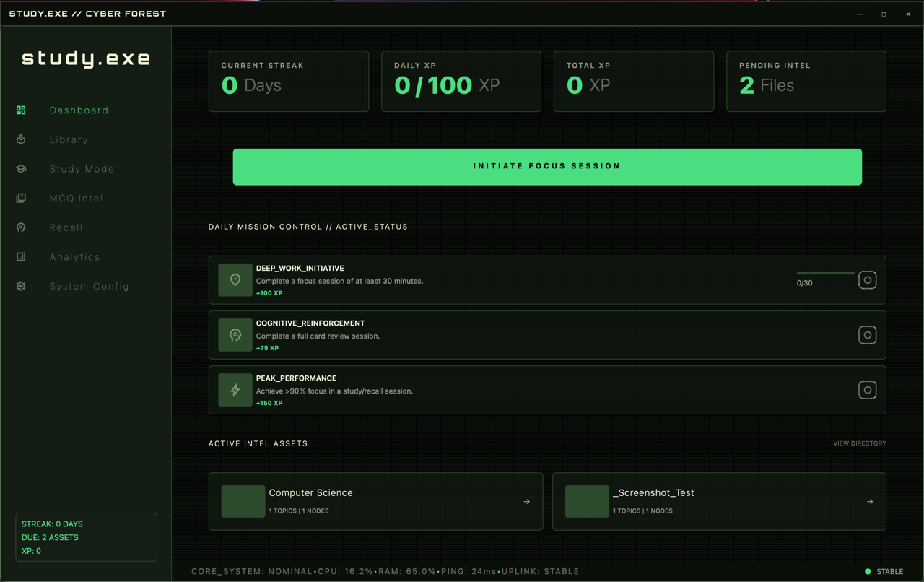Open the _Screenshot_Test asset card

click(x=719, y=502)
